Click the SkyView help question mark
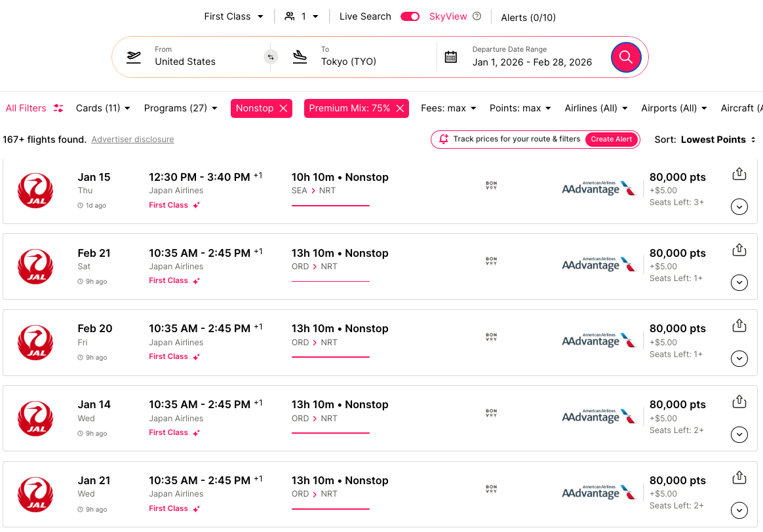 (477, 16)
